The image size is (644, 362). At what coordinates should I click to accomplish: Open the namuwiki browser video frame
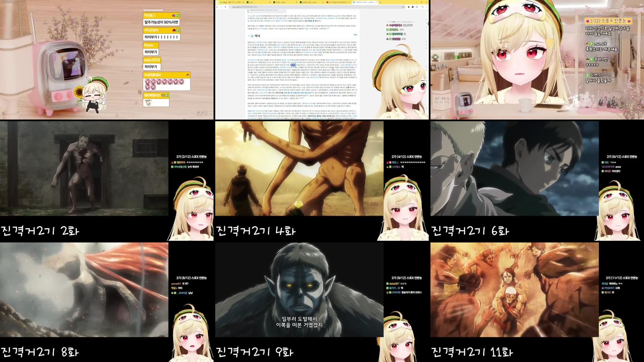tap(322, 60)
